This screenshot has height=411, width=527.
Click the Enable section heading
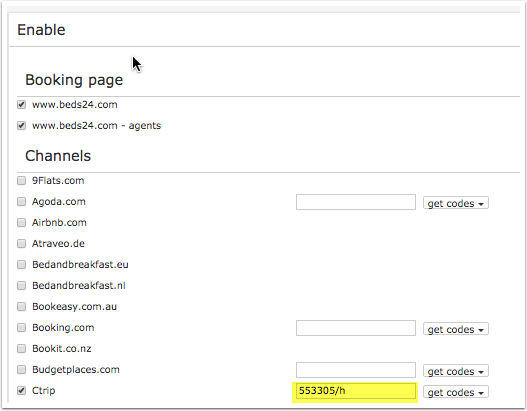point(41,30)
